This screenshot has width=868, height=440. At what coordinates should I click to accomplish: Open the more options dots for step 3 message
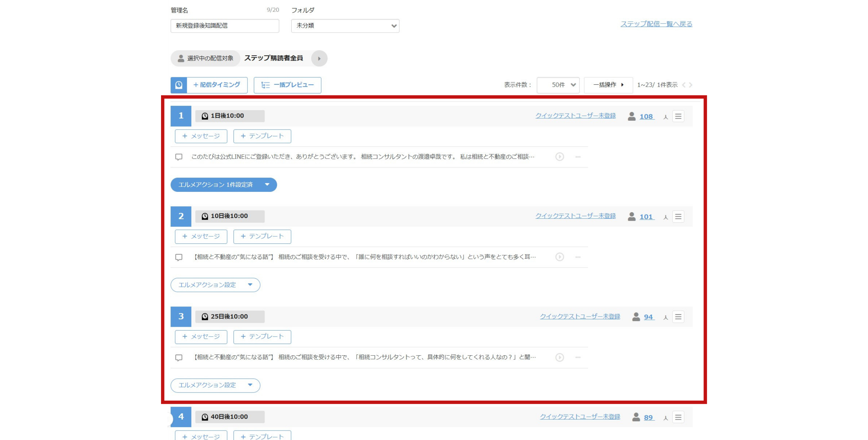(x=578, y=358)
